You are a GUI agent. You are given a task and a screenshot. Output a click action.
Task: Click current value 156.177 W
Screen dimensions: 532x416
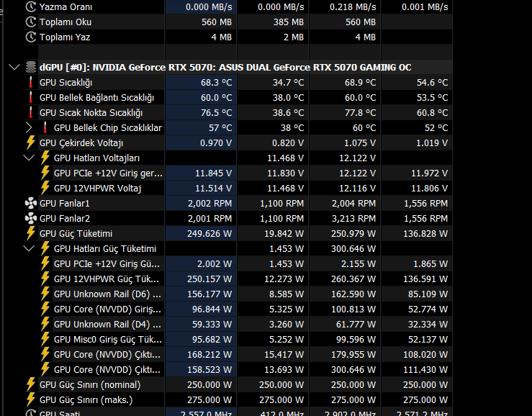pos(209,294)
